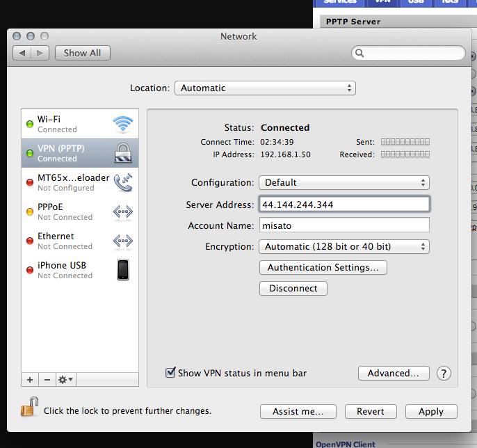
Task: Click PPTP Server heading in background window
Action: 353,22
